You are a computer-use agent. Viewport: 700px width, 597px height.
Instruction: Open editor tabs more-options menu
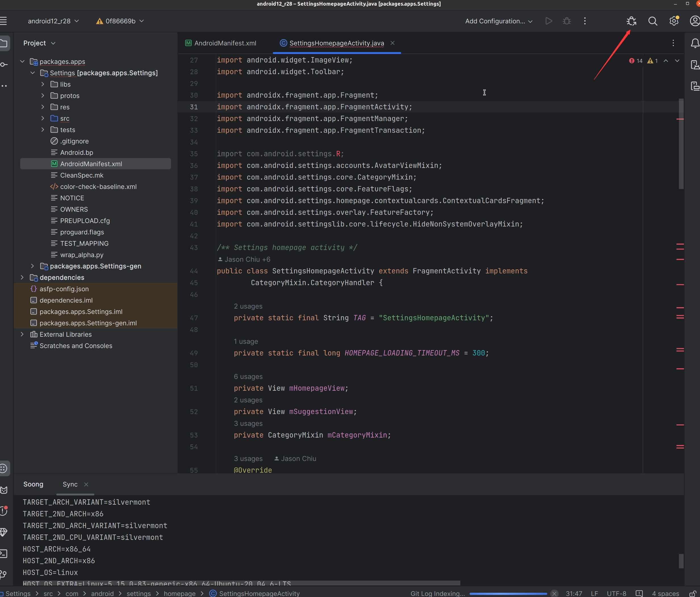click(x=673, y=43)
